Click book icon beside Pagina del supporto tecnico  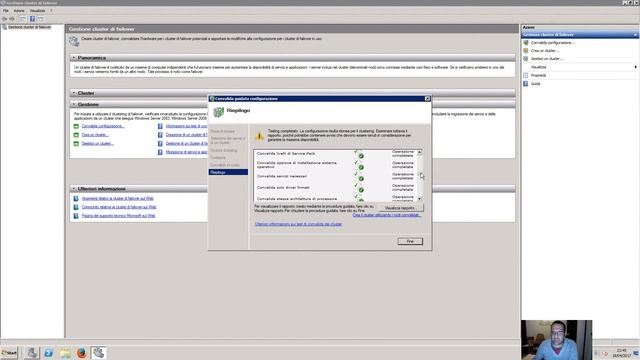coord(76,216)
